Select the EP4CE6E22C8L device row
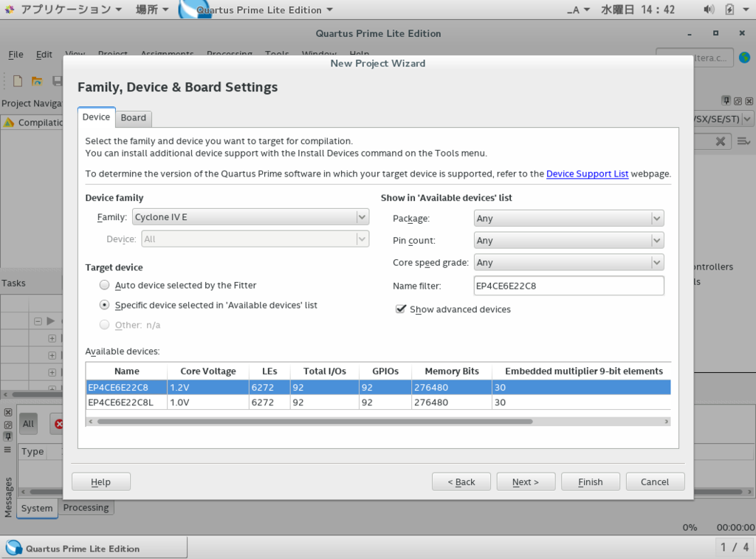Screen dimensions: 756x559 (x=379, y=402)
